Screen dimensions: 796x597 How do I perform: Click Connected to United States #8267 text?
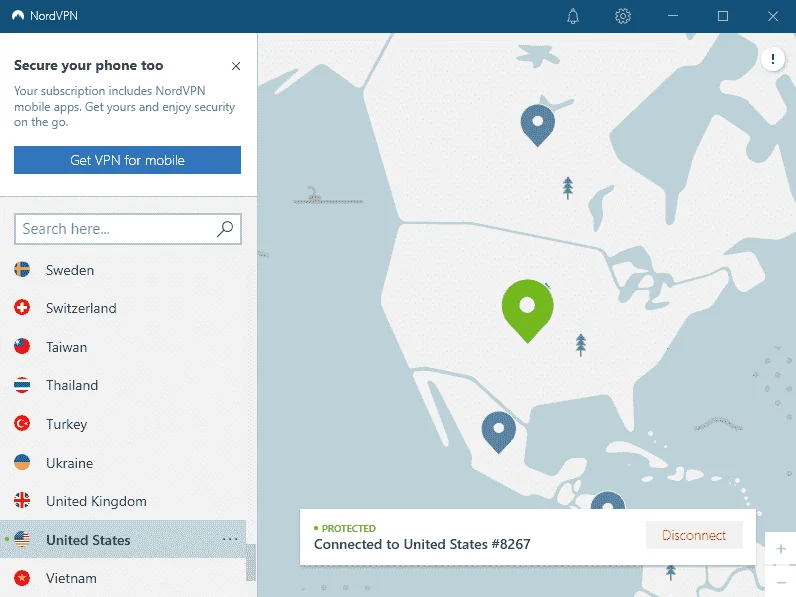click(422, 544)
